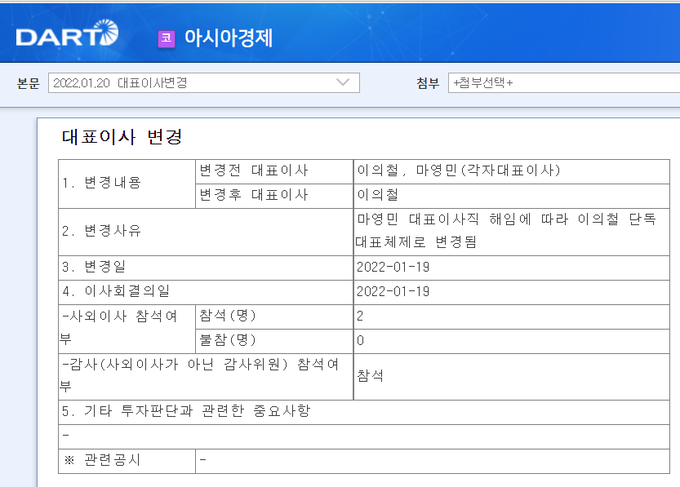The image size is (680, 487).
Task: Select the 이의철, 마영민(각자대표이사) value
Action: click(458, 171)
